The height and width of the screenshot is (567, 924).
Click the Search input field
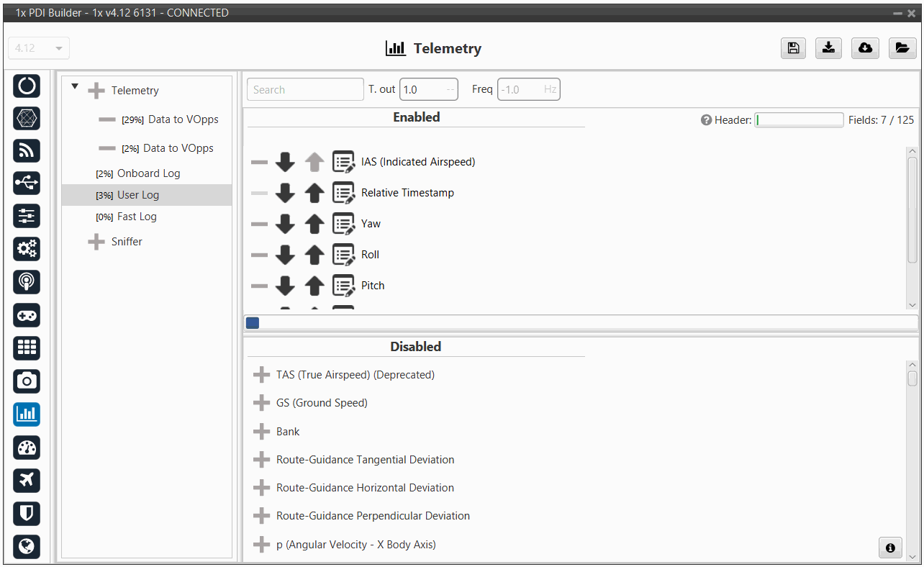pos(305,90)
